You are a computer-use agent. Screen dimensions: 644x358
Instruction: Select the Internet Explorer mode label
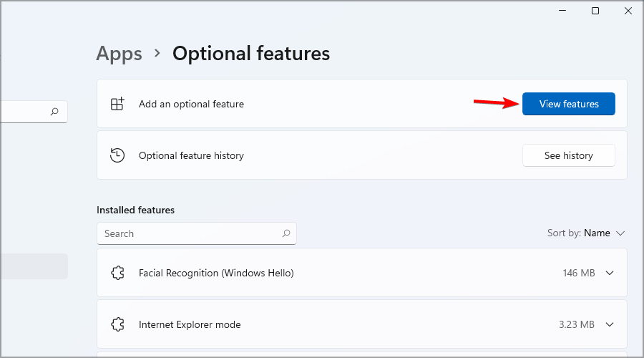coord(190,324)
